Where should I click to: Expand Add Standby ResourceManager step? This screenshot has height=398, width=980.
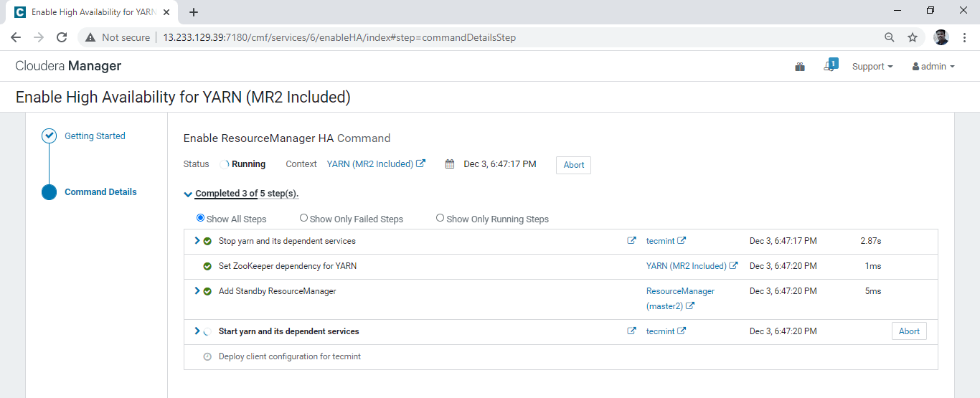197,291
